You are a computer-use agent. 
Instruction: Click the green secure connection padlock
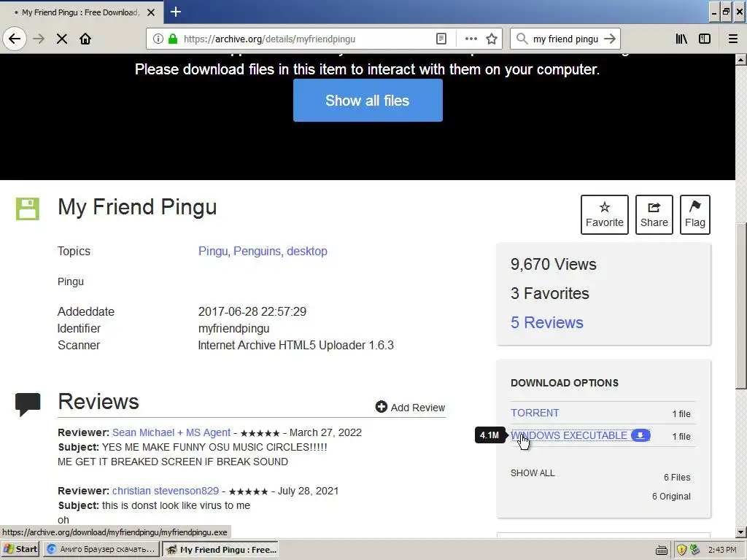click(x=173, y=39)
